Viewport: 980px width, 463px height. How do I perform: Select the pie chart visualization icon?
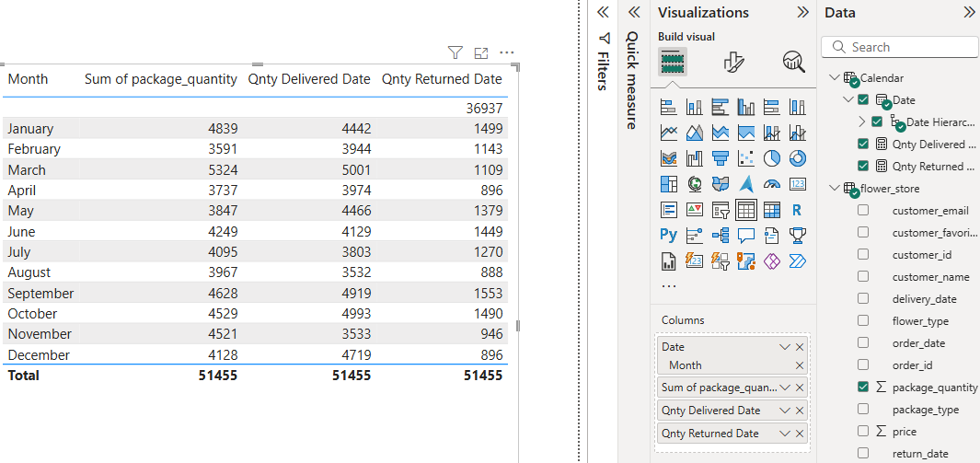point(771,158)
